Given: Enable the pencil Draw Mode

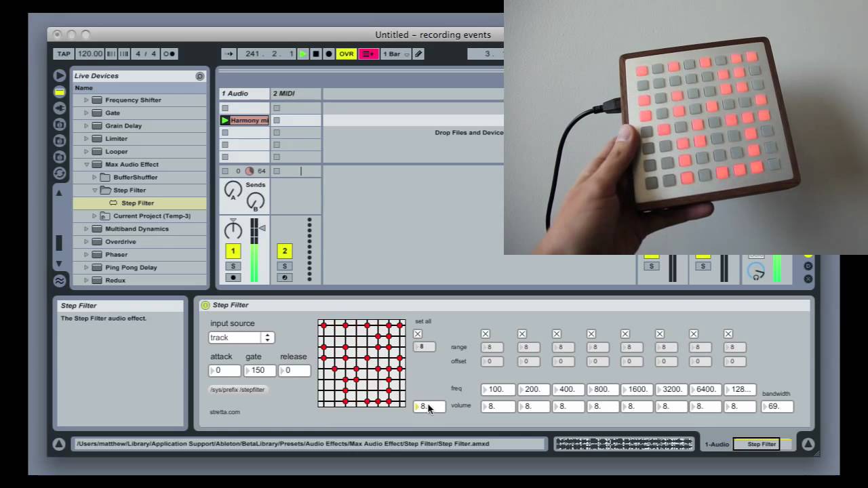Looking at the screenshot, I should (418, 54).
